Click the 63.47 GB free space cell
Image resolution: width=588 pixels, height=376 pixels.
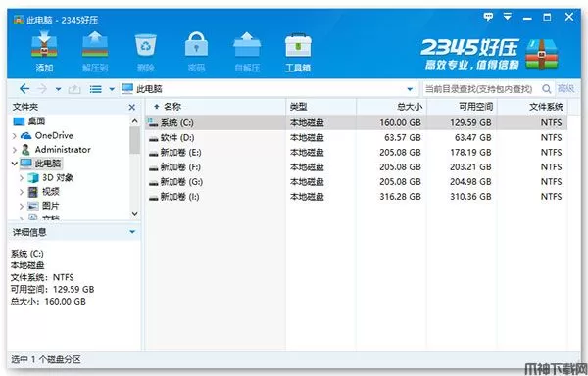pyautogui.click(x=473, y=138)
